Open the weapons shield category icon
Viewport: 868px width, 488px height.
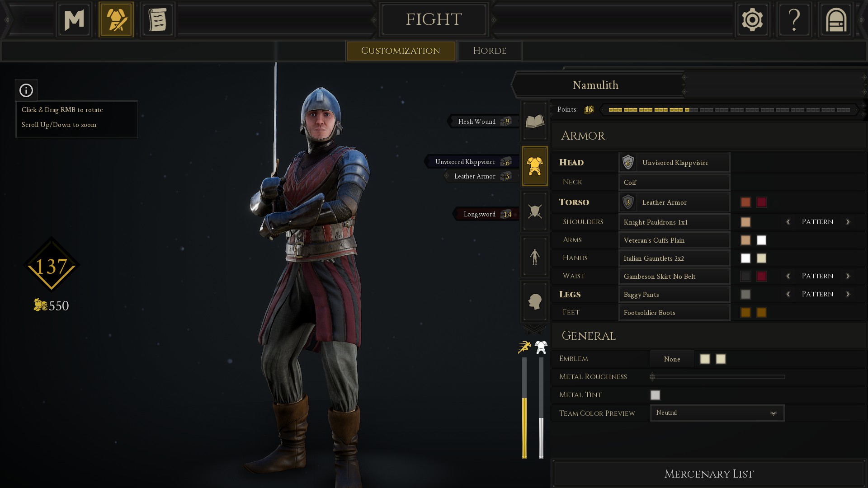(535, 211)
